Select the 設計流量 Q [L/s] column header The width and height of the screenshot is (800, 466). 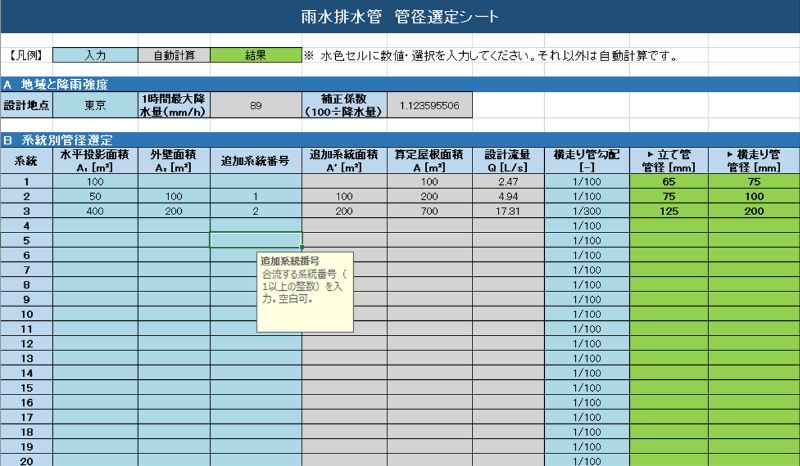pyautogui.click(x=507, y=160)
